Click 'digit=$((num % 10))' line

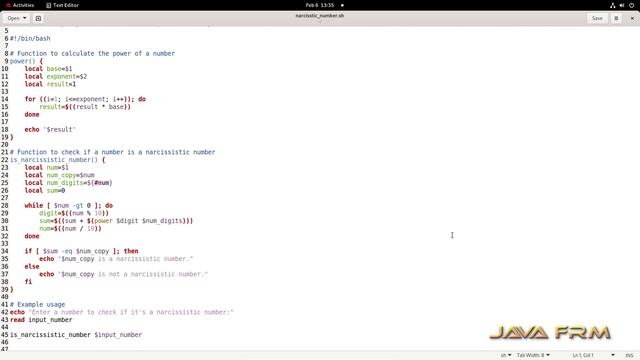click(74, 213)
